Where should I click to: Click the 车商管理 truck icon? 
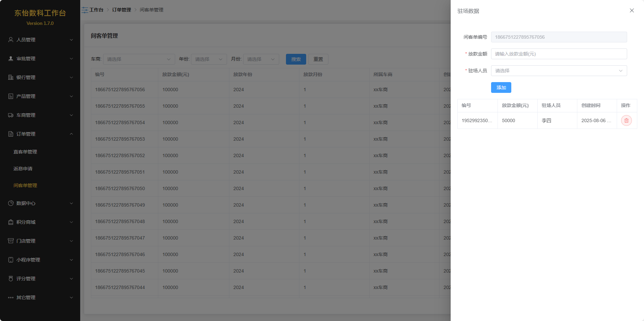(11, 115)
